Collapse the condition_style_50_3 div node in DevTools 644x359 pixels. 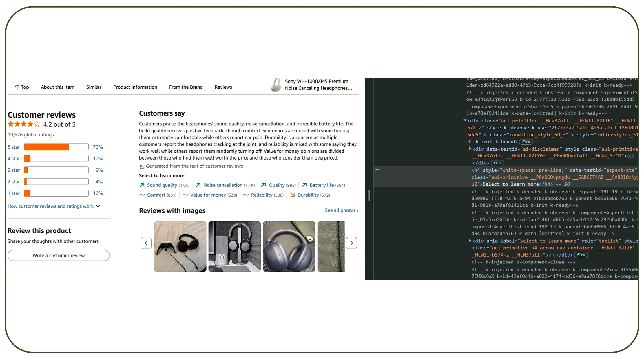point(465,120)
